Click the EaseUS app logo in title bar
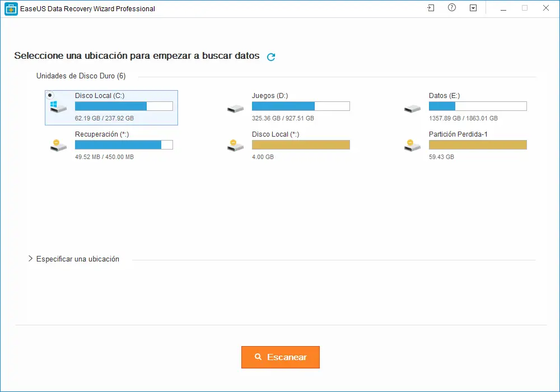 click(x=11, y=9)
